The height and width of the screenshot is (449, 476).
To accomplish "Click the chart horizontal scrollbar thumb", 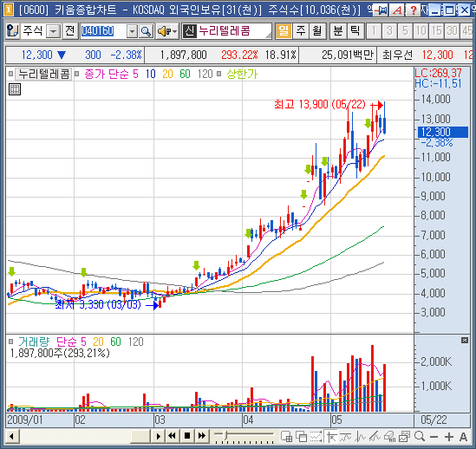I will (x=140, y=437).
